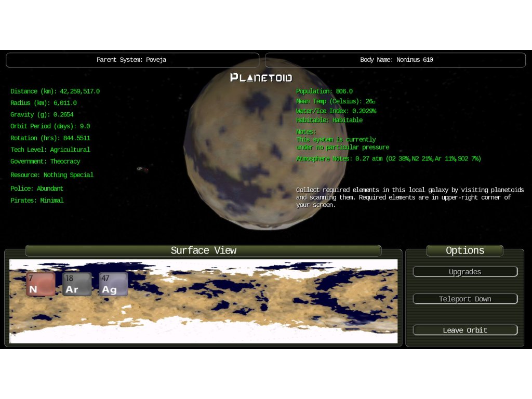
Task: Click the Pirates: Minimal line
Action: click(x=37, y=201)
